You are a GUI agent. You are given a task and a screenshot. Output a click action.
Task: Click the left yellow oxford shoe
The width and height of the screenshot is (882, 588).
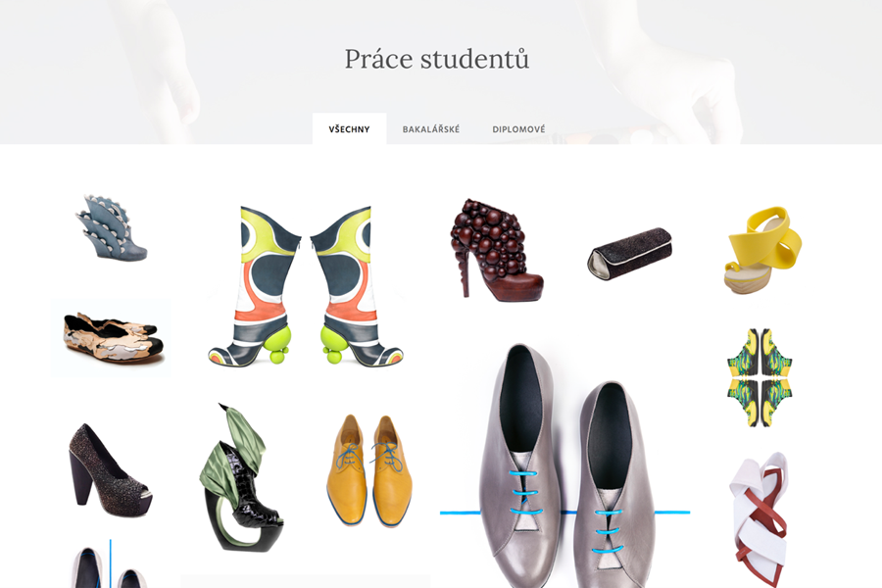click(348, 469)
